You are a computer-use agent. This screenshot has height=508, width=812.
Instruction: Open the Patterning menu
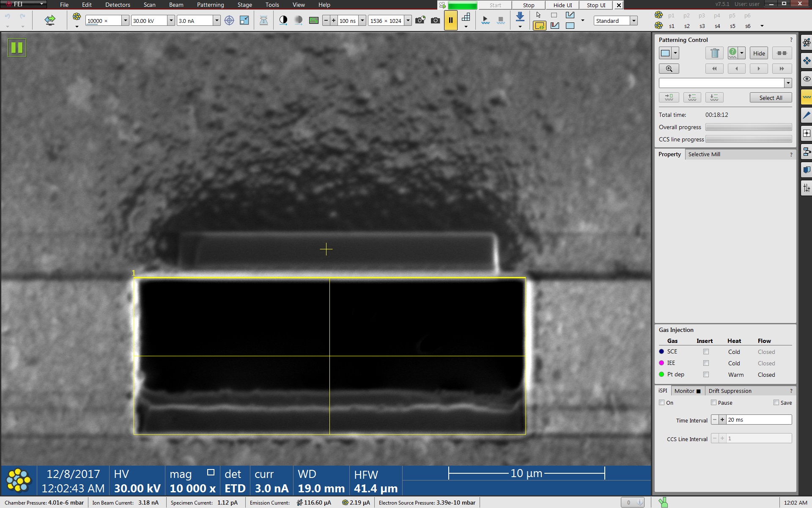tap(210, 5)
